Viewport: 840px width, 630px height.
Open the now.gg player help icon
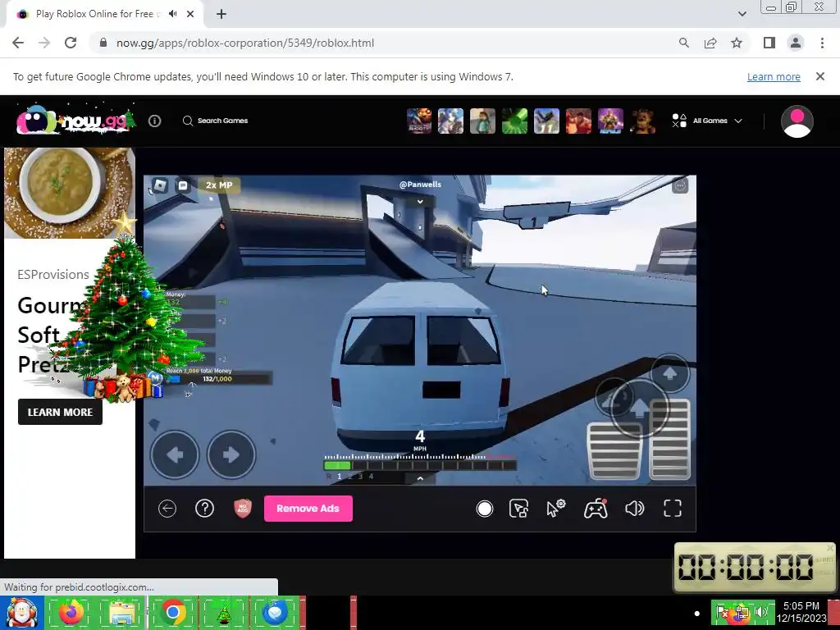(204, 509)
